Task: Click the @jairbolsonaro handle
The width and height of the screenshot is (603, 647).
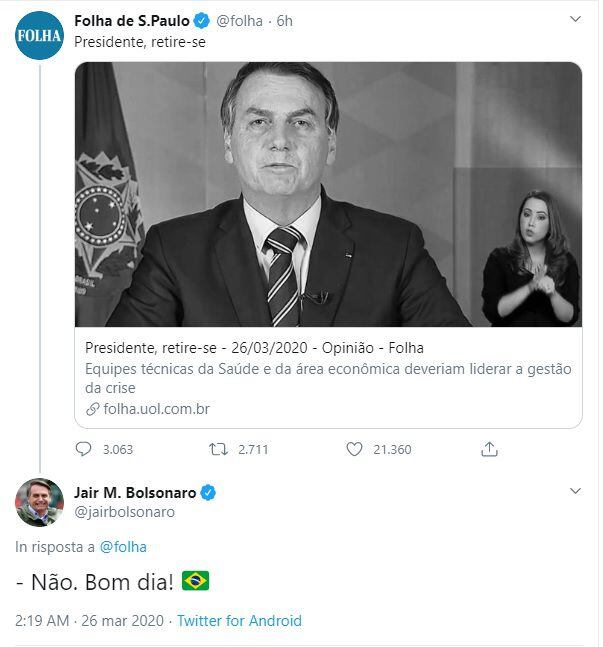Action: click(x=124, y=512)
